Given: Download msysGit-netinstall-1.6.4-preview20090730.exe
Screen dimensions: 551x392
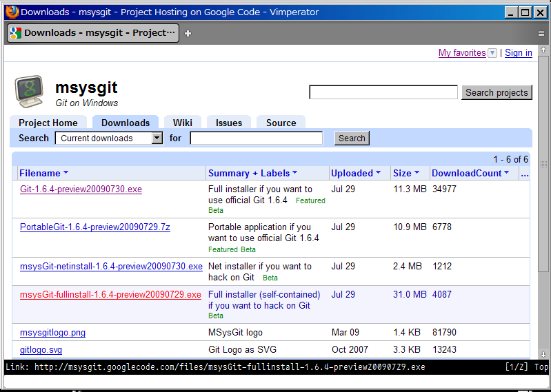Looking at the screenshot, I should [111, 267].
